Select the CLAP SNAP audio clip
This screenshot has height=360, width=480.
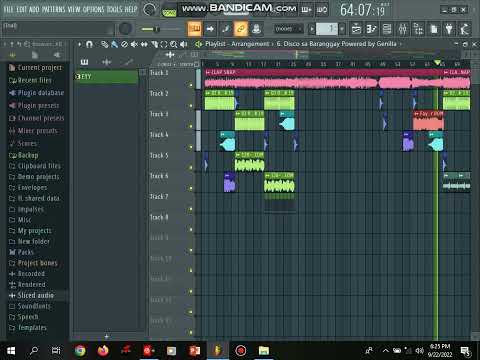tap(323, 79)
